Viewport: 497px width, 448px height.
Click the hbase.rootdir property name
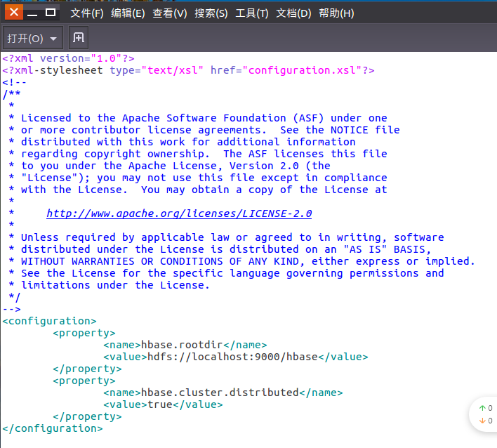click(x=182, y=345)
